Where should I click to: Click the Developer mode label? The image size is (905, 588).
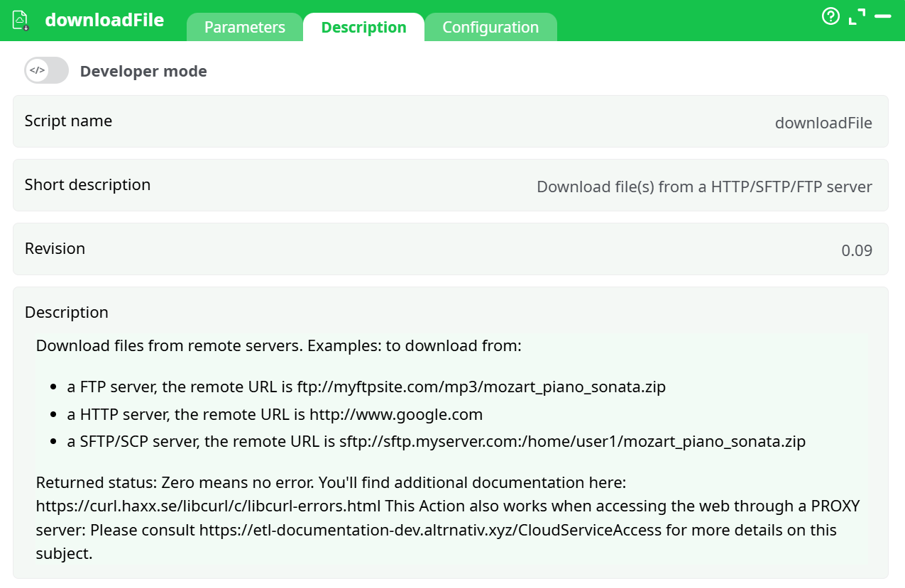[x=143, y=71]
